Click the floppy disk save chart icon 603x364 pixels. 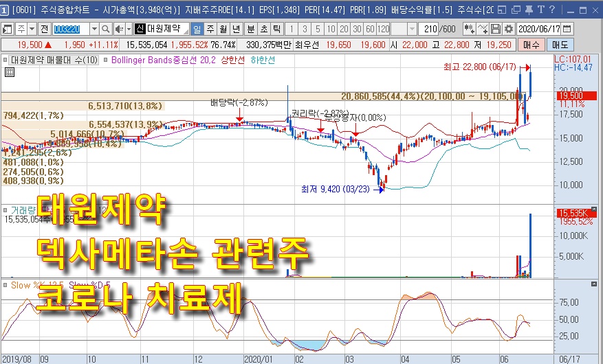496,29
